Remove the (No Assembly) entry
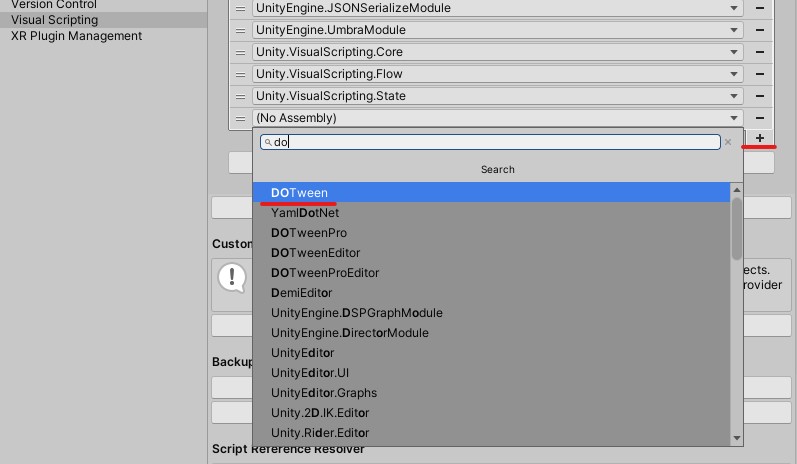Screen dimensions: 797x464 (x=759, y=118)
